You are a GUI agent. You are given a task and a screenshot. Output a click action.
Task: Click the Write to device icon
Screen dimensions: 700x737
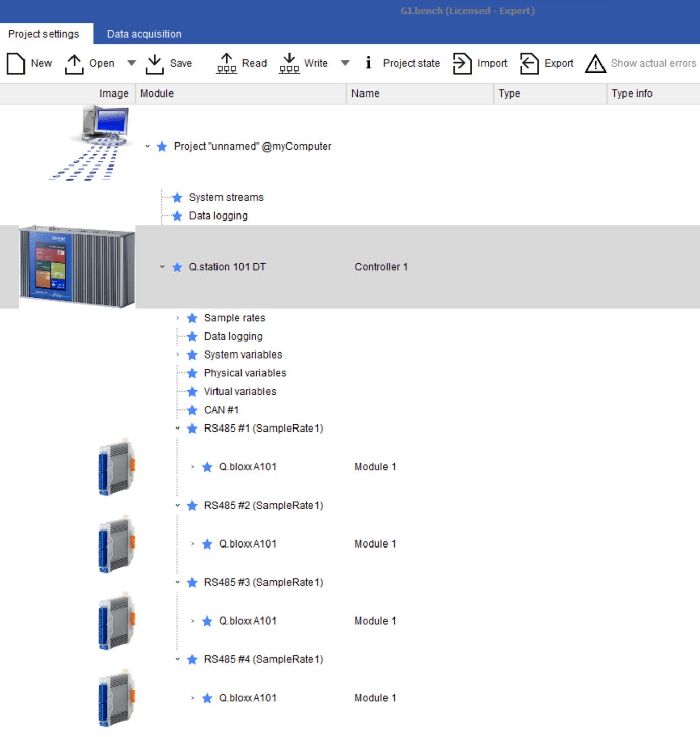[289, 63]
